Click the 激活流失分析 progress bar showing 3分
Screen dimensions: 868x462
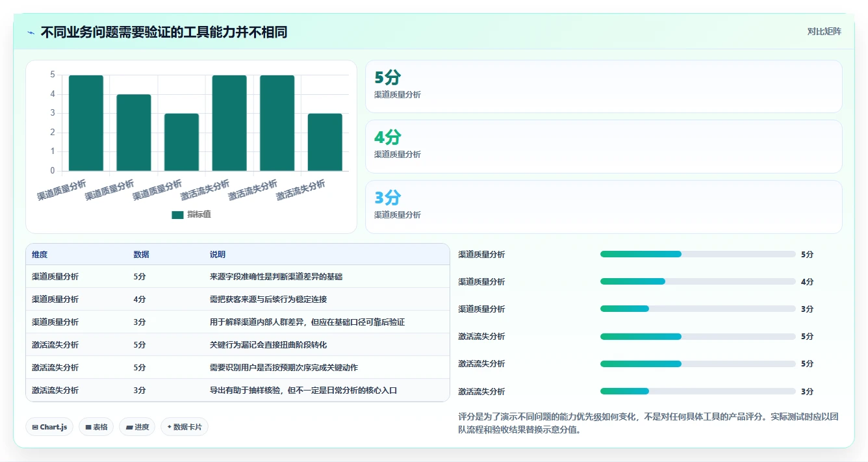(698, 391)
